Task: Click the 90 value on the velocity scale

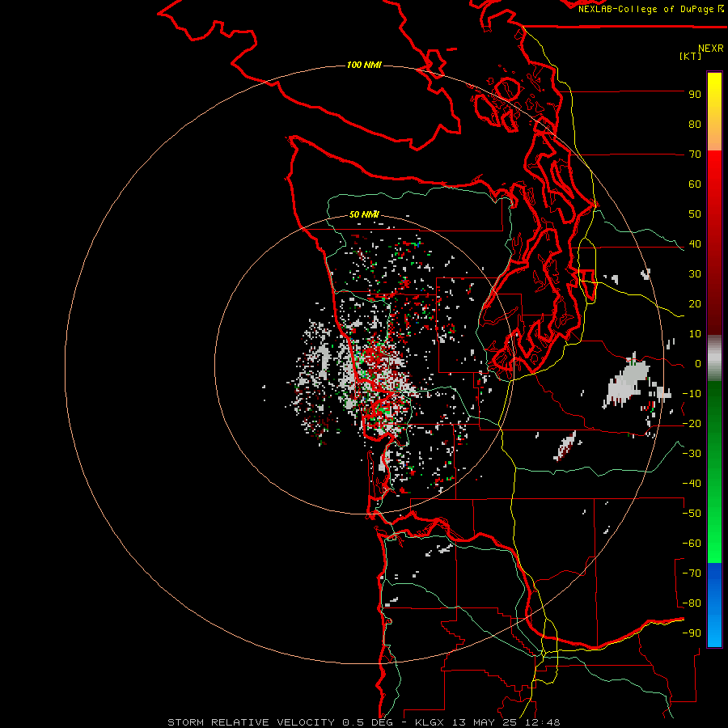Action: point(695,95)
